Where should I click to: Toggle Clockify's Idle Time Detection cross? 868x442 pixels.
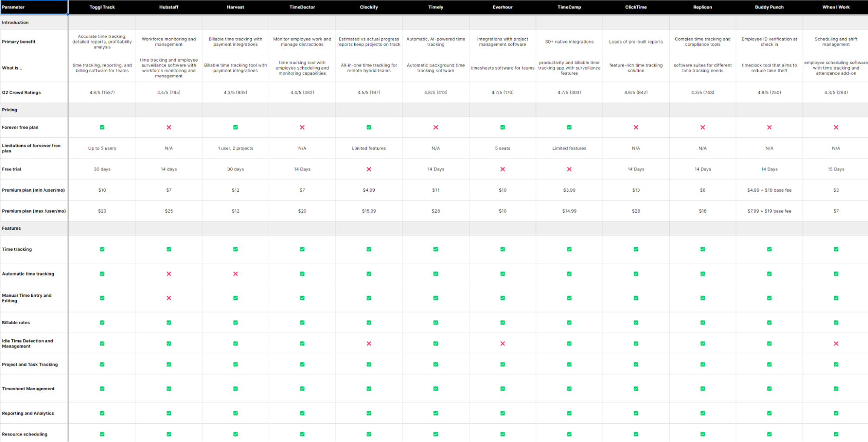pyautogui.click(x=368, y=343)
